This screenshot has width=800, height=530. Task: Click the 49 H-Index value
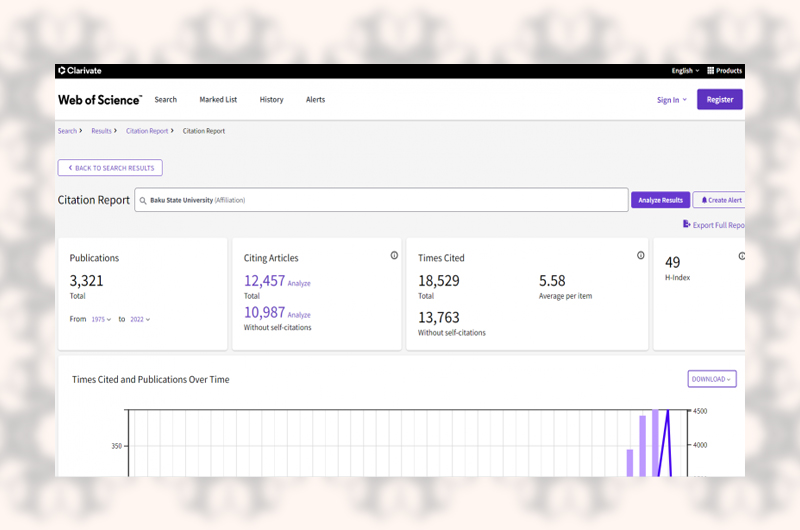[x=672, y=262]
